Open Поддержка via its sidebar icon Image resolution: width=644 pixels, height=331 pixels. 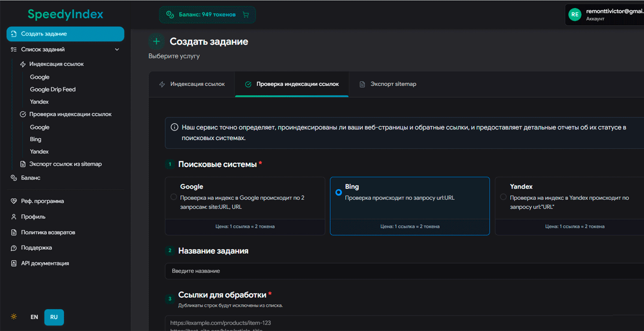click(13, 248)
